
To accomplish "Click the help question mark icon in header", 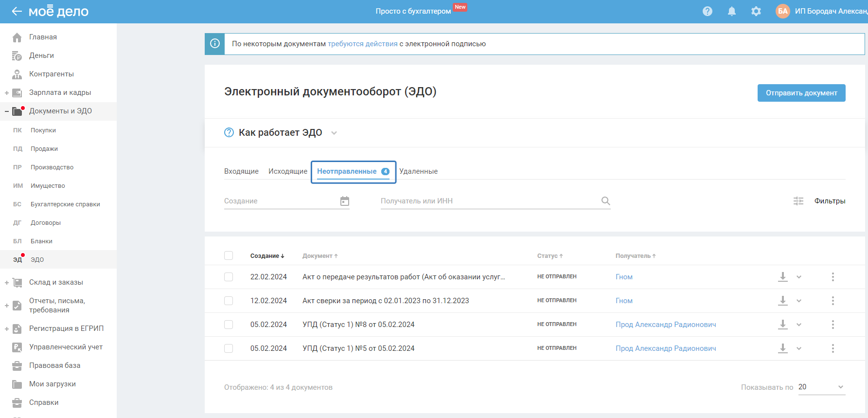I will tap(707, 11).
